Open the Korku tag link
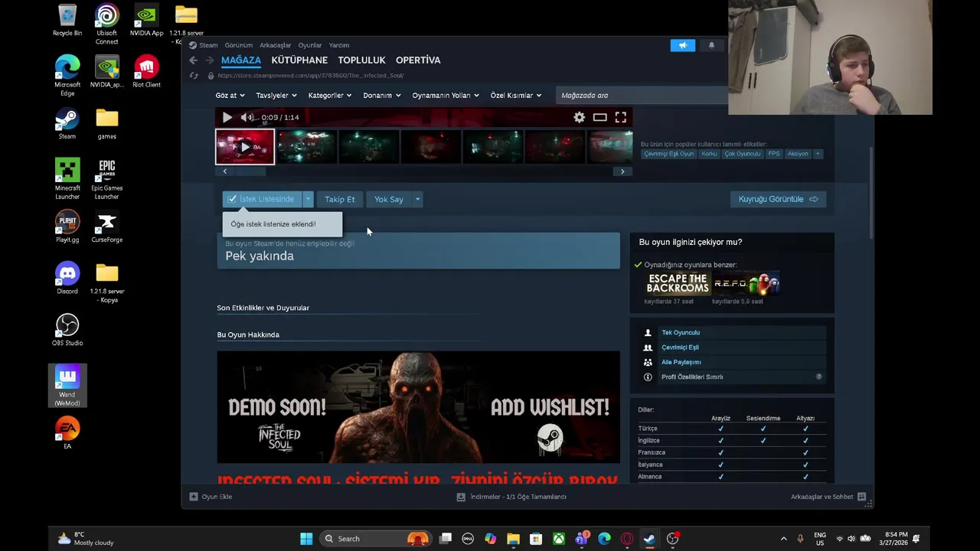The height and width of the screenshot is (551, 980). [x=709, y=154]
